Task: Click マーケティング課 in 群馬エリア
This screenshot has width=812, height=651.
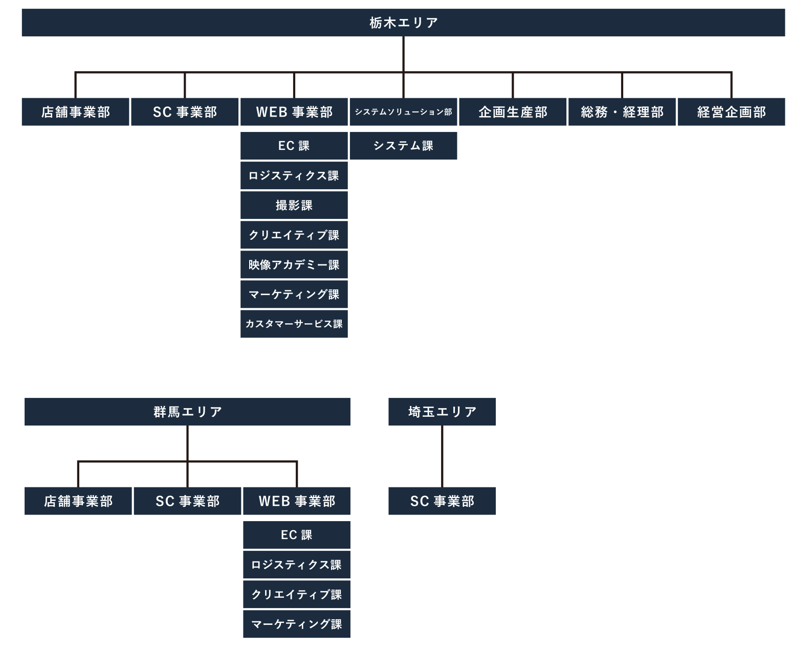Action: coord(297,624)
